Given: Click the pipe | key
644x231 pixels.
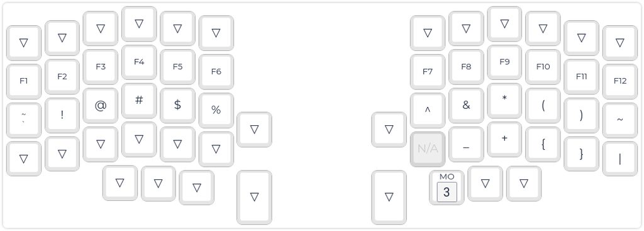Looking at the screenshot, I should 619,158.
